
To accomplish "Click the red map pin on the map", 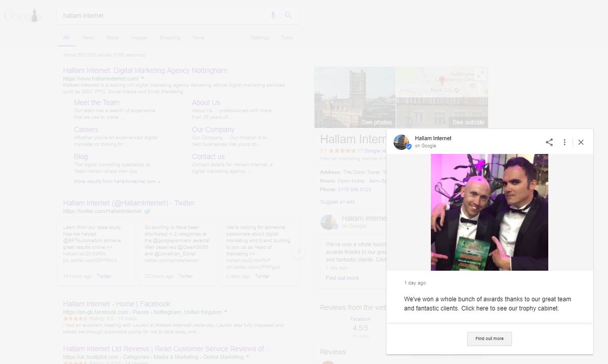I will coord(442,80).
